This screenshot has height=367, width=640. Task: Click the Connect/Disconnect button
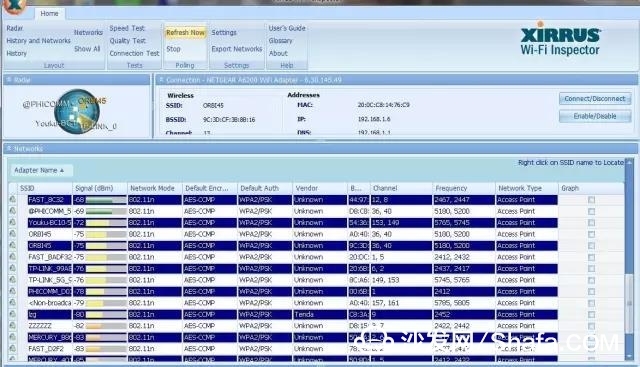pos(595,98)
